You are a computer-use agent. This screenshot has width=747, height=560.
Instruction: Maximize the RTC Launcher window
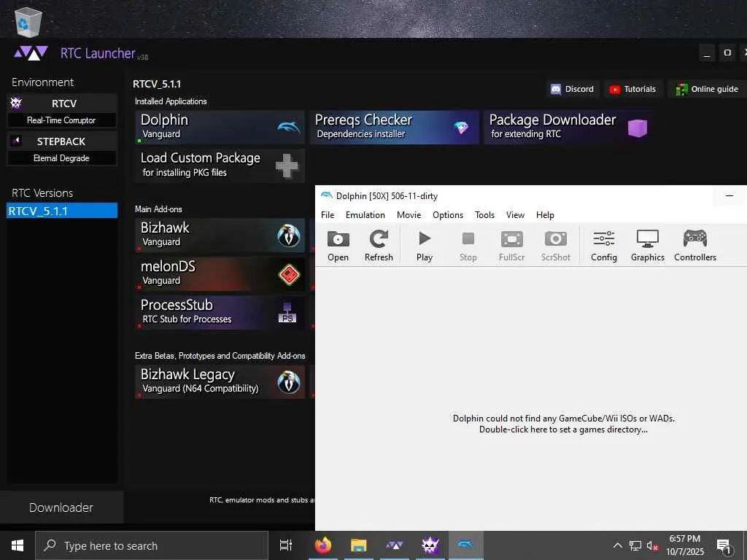[x=727, y=52]
